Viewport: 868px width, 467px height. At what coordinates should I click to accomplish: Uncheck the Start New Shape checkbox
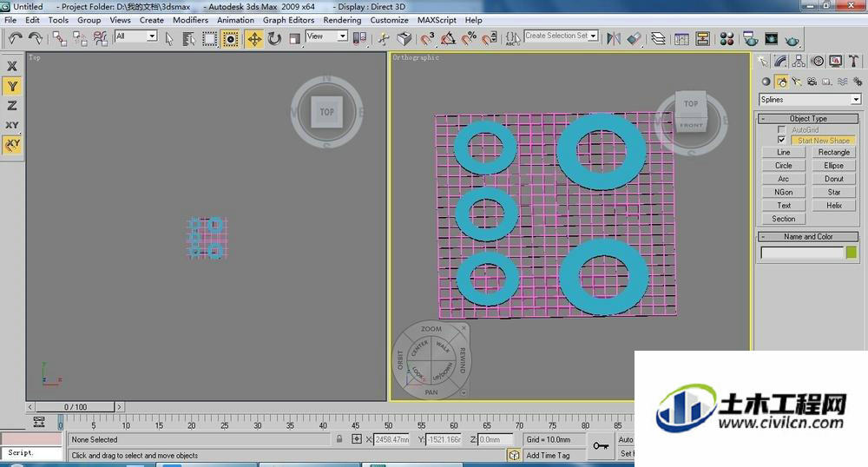pos(782,140)
